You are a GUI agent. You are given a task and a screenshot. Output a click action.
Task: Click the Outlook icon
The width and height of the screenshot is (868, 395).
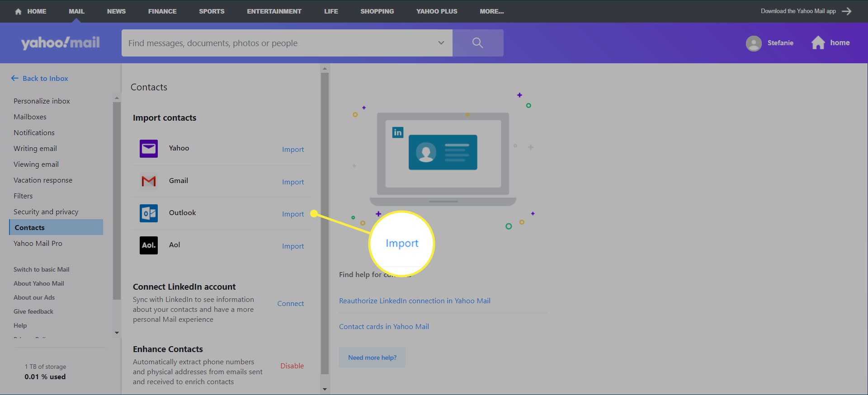(x=149, y=213)
